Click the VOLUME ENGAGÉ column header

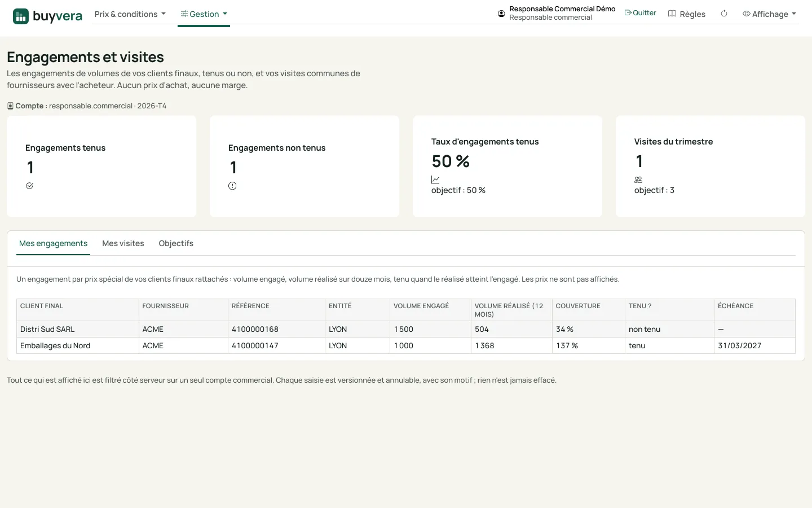point(430,310)
